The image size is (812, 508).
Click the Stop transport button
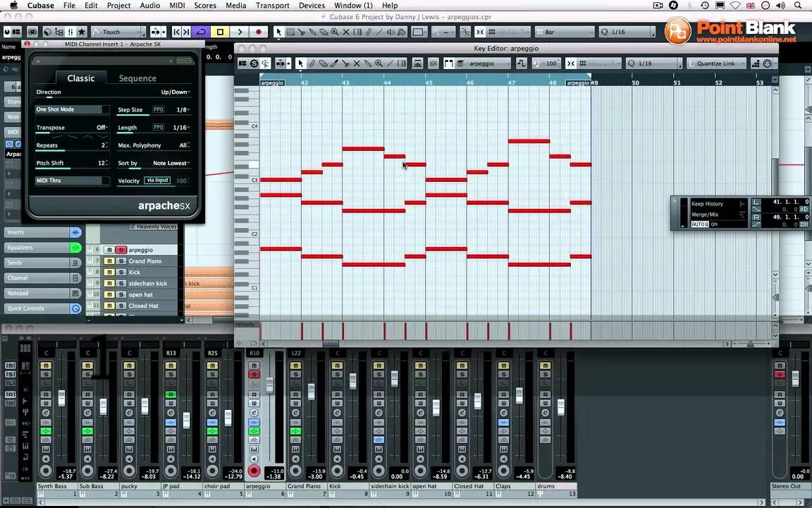[x=220, y=32]
